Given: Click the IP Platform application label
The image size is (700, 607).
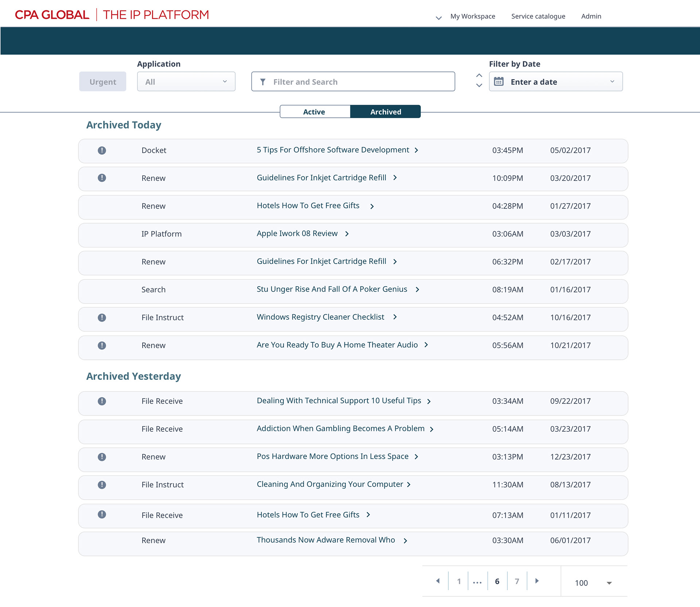Looking at the screenshot, I should point(162,234).
